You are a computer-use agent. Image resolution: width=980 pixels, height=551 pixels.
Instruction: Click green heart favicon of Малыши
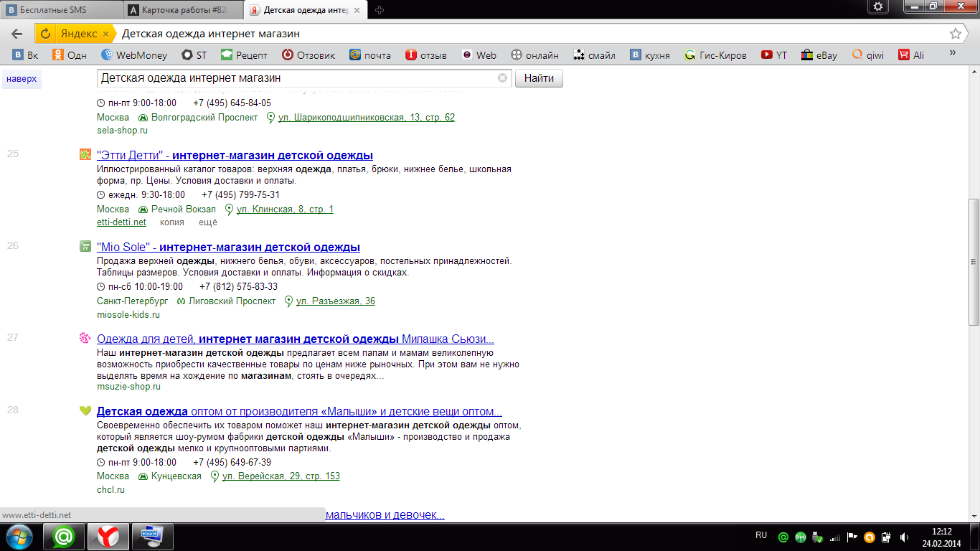(85, 411)
